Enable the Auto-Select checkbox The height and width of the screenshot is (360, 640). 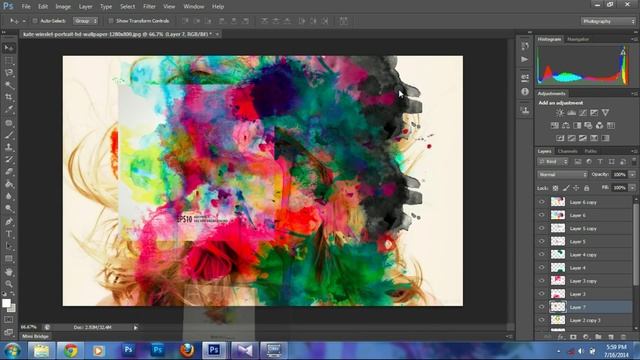pyautogui.click(x=35, y=21)
